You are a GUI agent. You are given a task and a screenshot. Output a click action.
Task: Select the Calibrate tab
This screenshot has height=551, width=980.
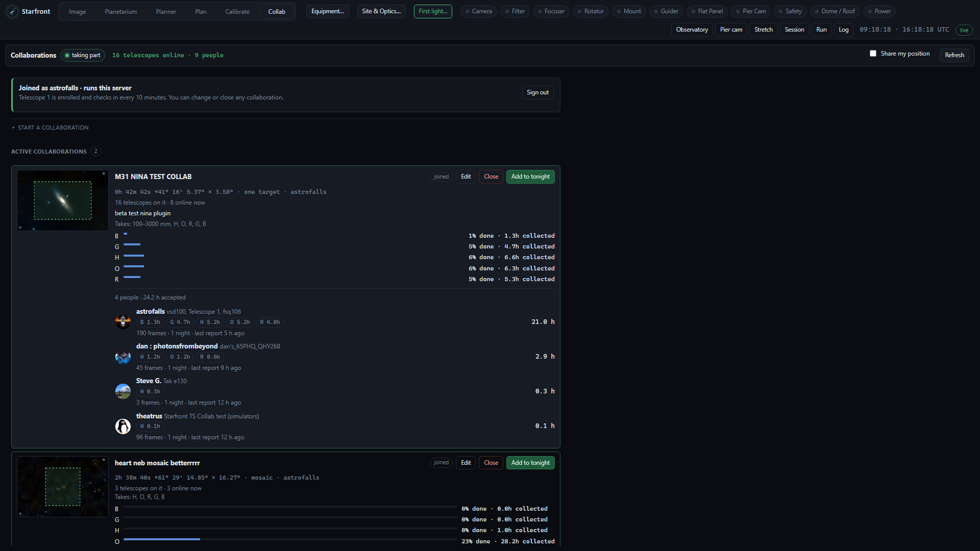(237, 12)
